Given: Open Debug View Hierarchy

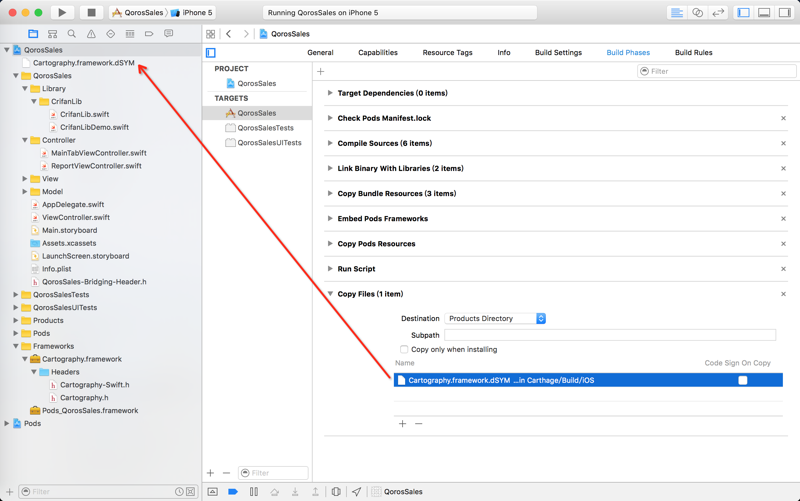Looking at the screenshot, I should coord(336,492).
